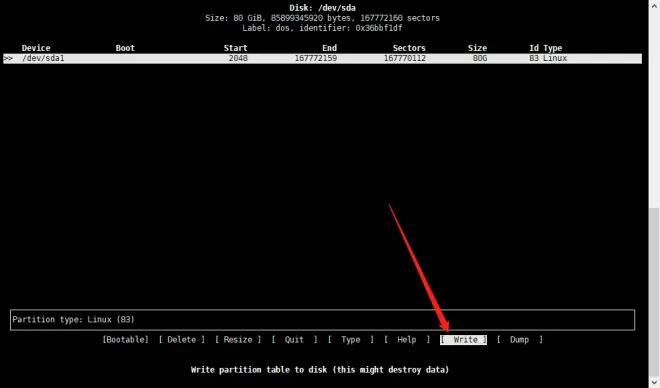Click the End column header

329,48
